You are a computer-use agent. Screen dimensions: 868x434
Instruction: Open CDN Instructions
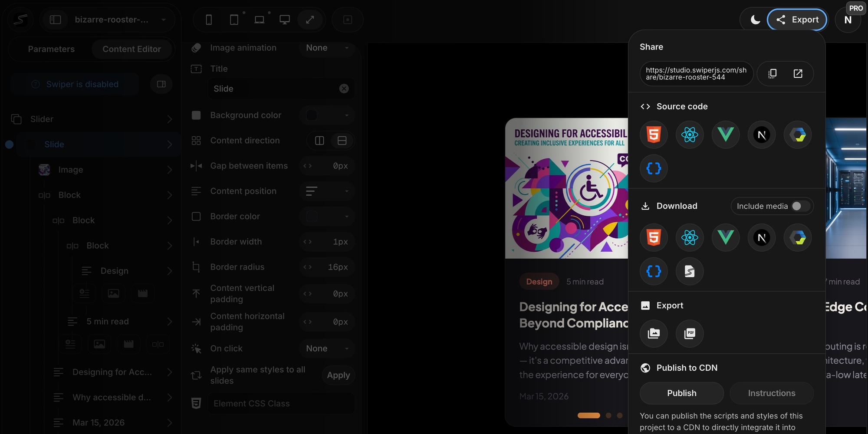pos(771,393)
